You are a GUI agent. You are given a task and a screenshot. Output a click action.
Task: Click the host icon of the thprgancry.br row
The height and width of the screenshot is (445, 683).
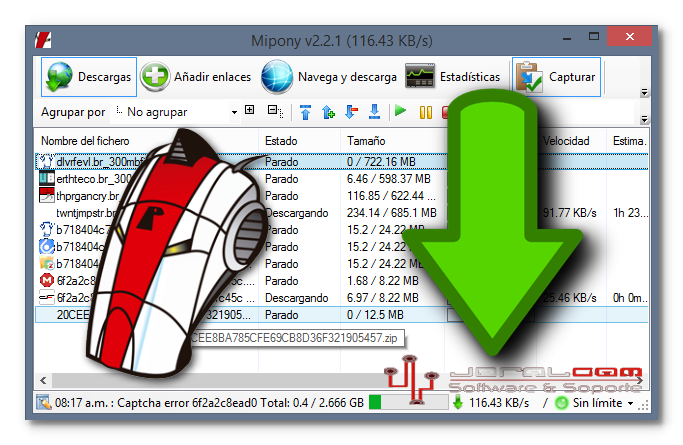tap(47, 195)
